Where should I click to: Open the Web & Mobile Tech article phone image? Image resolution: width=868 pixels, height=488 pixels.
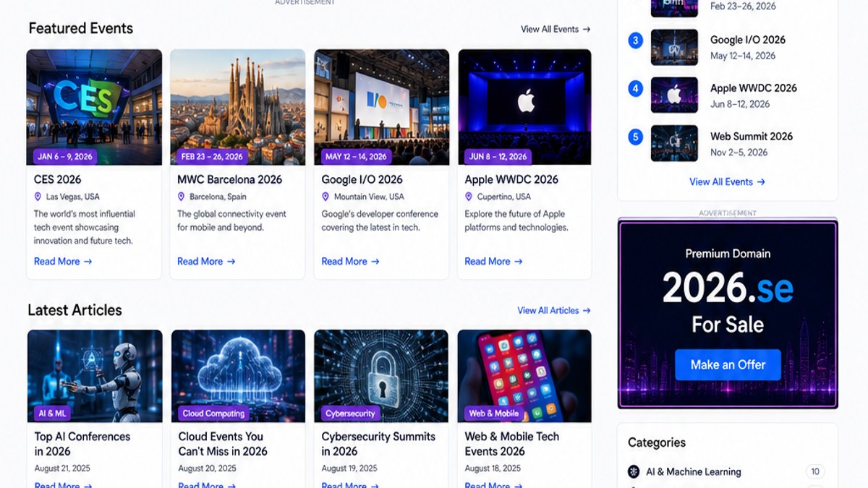point(524,376)
